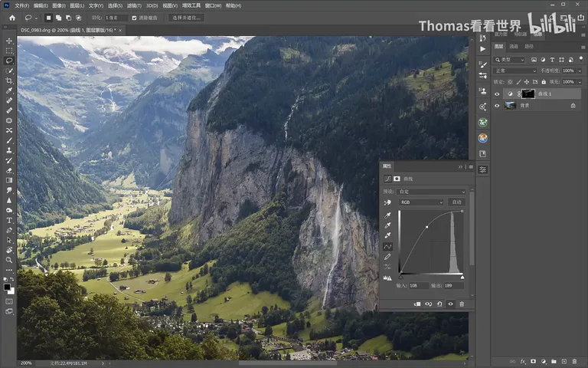Image resolution: width=588 pixels, height=368 pixels.
Task: Open the layer filter type dropdown
Action: (x=509, y=60)
